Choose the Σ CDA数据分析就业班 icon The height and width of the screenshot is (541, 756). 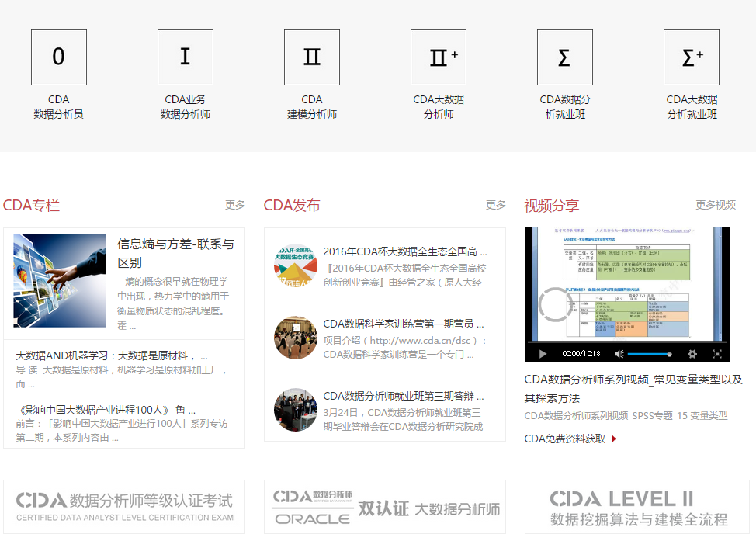565,57
